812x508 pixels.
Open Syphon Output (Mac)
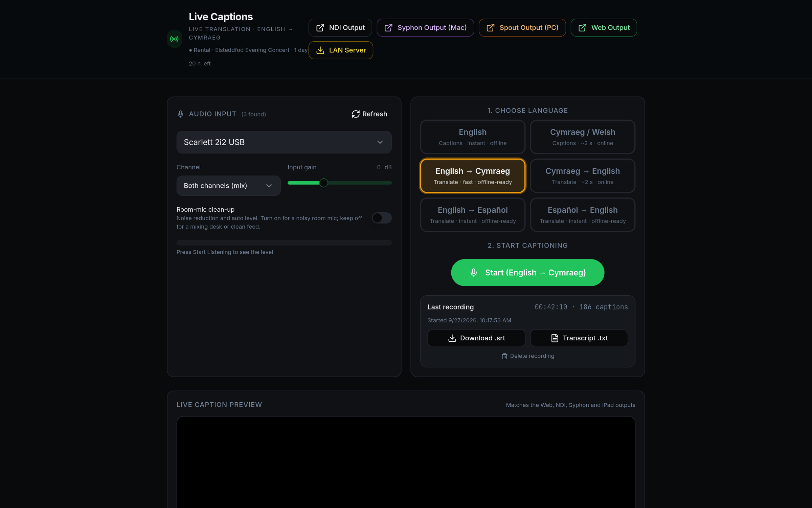pyautogui.click(x=425, y=28)
